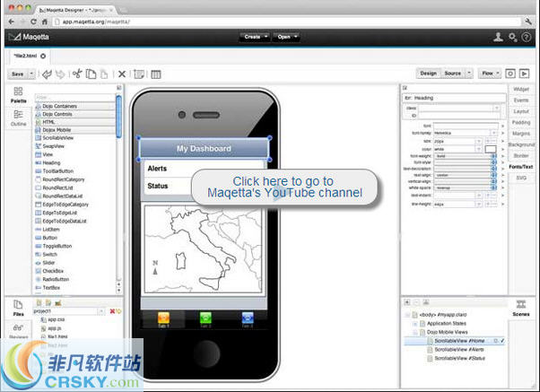Click the Redo arrow icon in toolbar
The image size is (540, 392).
click(60, 74)
